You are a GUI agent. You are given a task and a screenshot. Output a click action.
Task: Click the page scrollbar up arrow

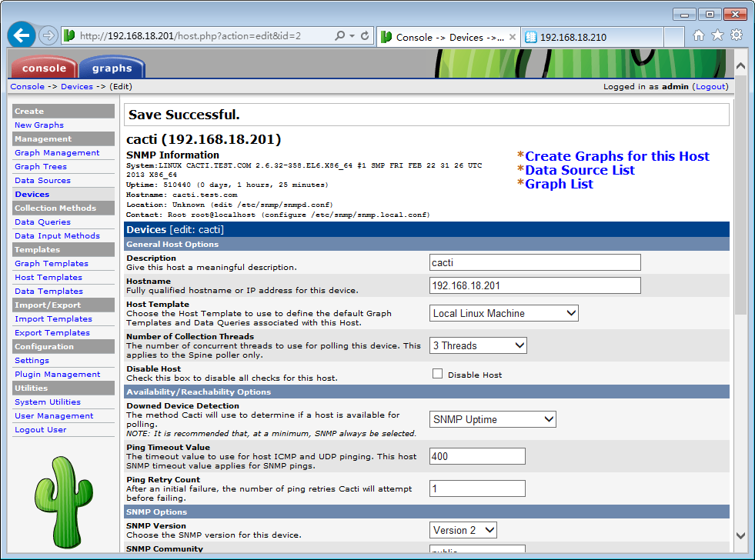[740, 66]
